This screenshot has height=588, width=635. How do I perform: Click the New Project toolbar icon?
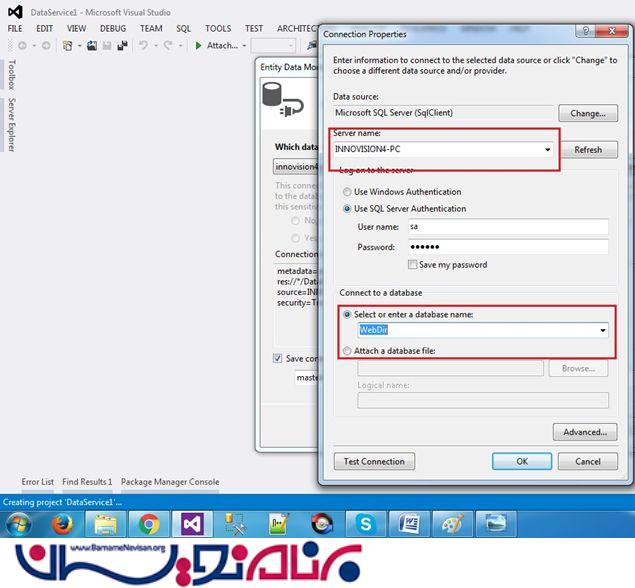(68, 46)
